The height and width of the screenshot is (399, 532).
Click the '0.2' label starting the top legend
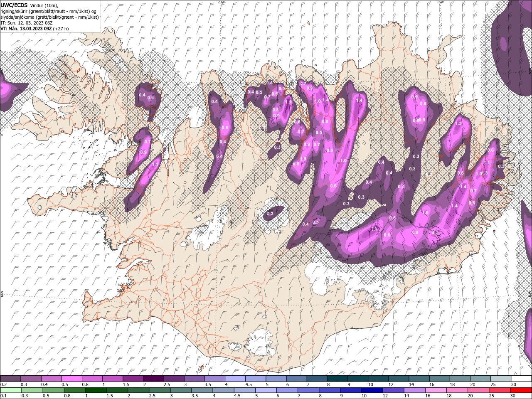(x=3, y=384)
